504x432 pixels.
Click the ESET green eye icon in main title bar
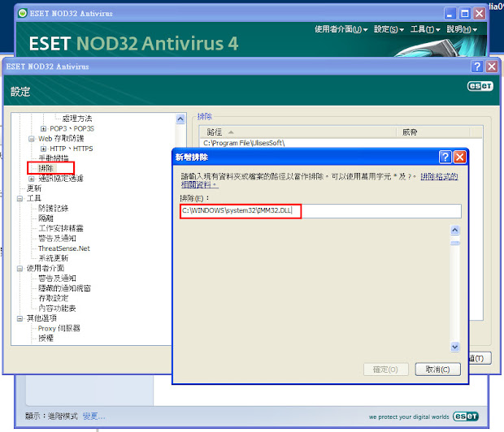[22, 13]
